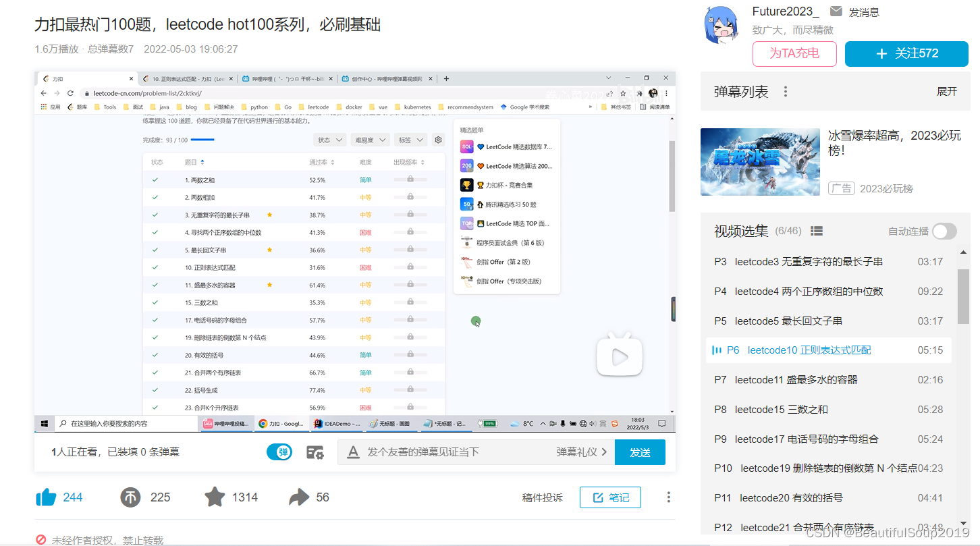Click the leetcode-cn.com address bar URL
The image size is (980, 546).
[147, 93]
